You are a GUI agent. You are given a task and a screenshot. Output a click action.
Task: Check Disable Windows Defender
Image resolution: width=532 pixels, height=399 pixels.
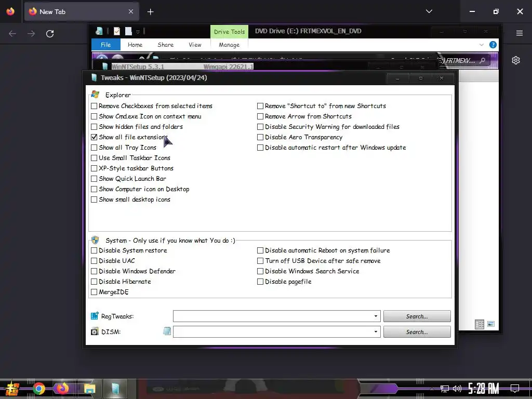point(94,271)
